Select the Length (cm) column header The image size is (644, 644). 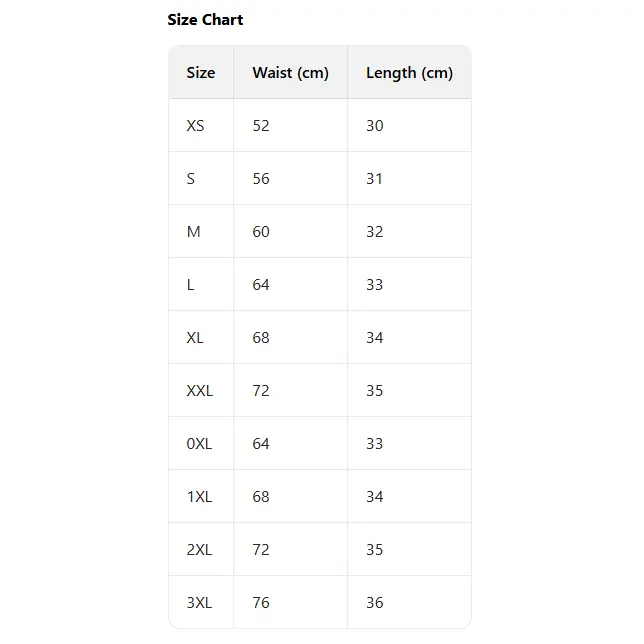pos(409,72)
